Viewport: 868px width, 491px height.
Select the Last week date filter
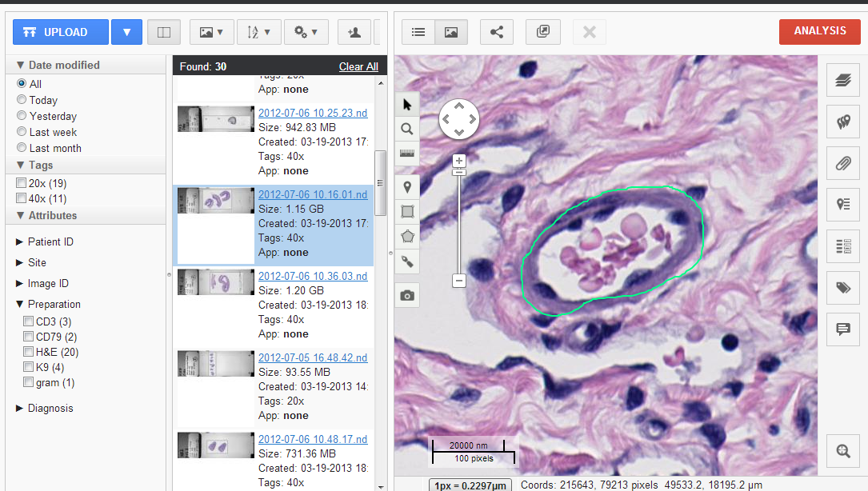coord(22,132)
